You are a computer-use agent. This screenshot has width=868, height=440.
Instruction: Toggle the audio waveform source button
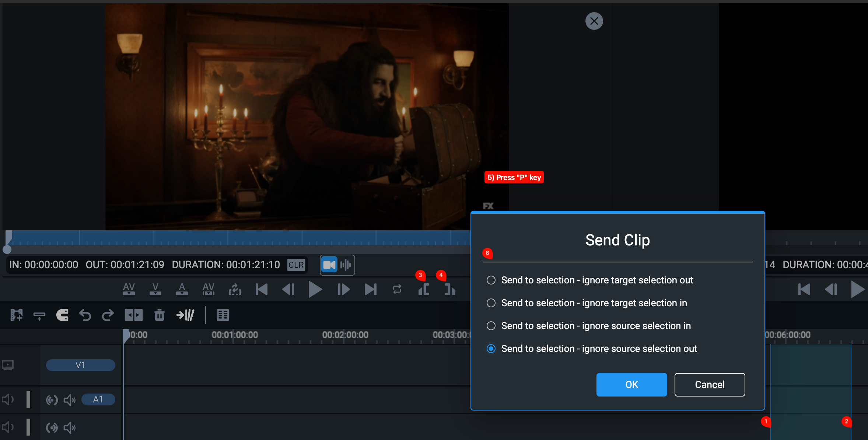[346, 265]
